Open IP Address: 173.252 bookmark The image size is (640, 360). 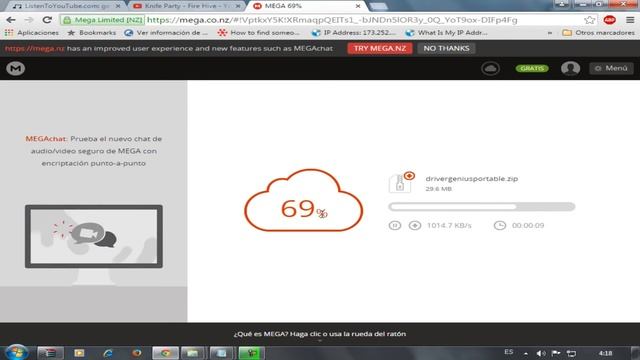[353, 33]
